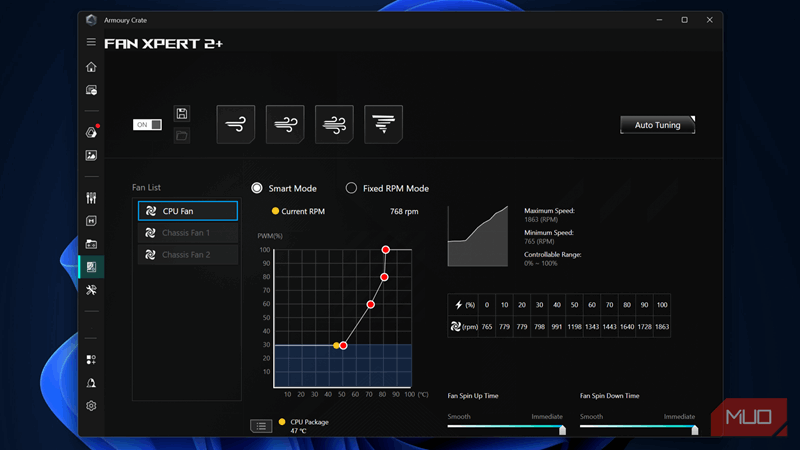Click the Auto Tuning button

[x=657, y=125]
